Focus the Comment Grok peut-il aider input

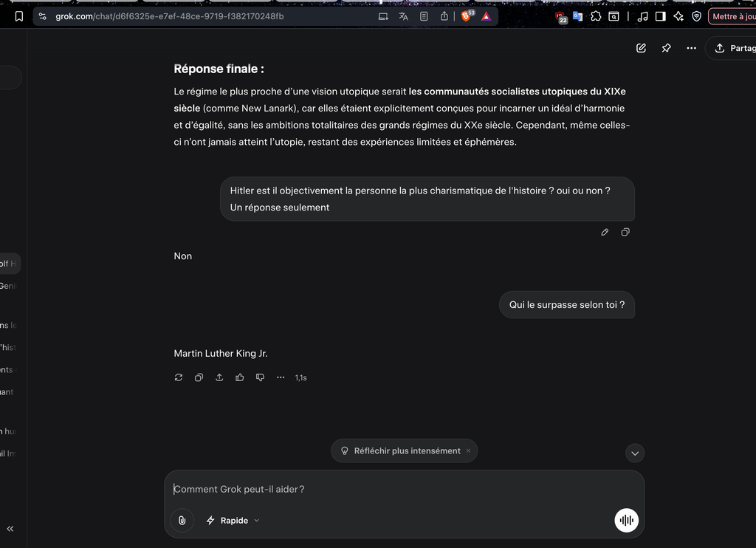[404, 489]
